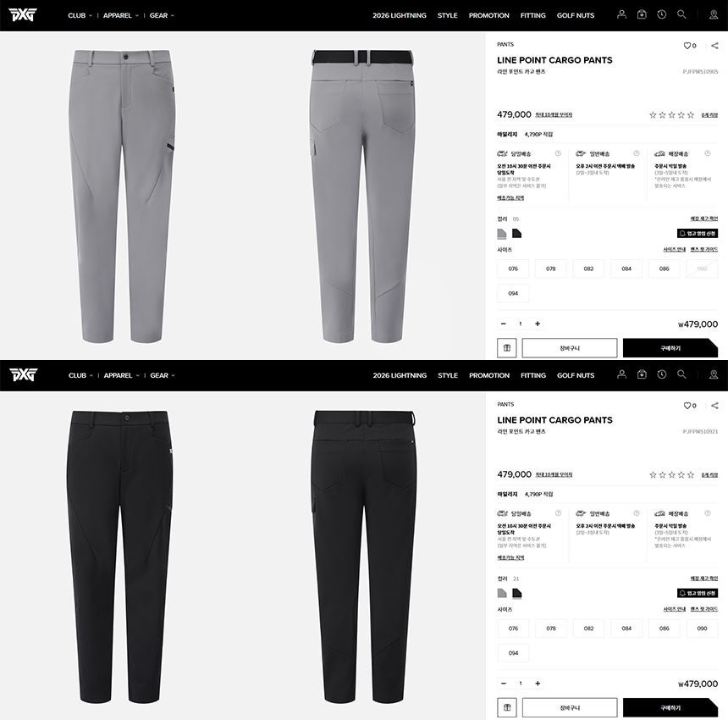
Task: Click the share icon for the black pants
Action: [x=714, y=406]
